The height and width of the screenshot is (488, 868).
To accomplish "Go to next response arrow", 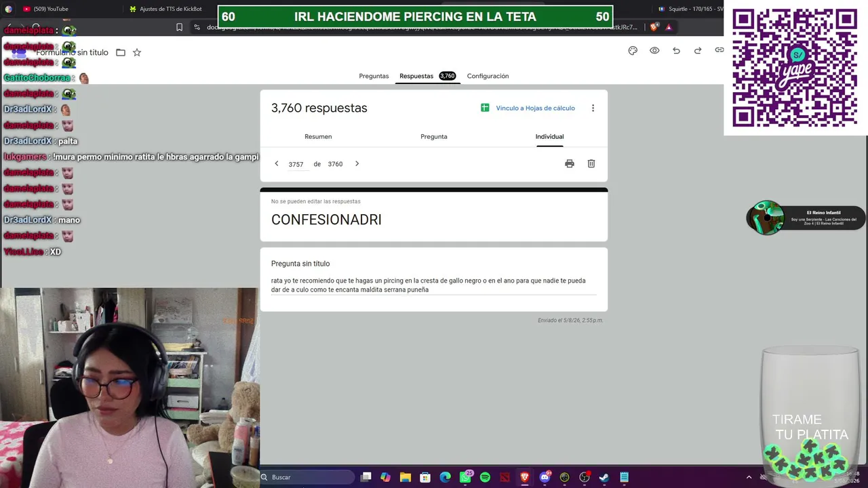I will pos(357,164).
